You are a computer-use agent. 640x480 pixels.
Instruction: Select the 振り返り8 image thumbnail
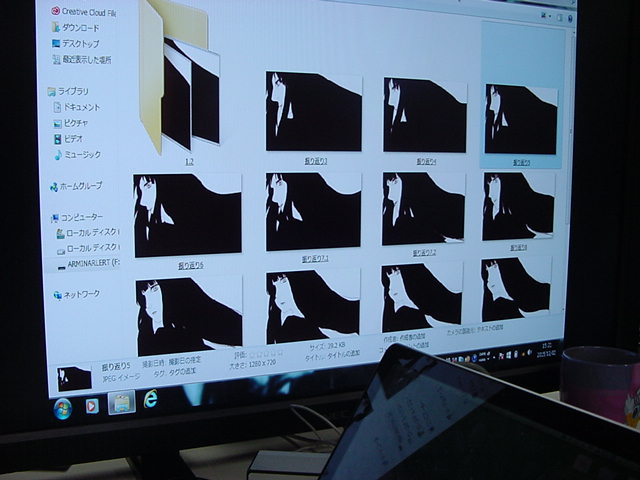point(519,207)
